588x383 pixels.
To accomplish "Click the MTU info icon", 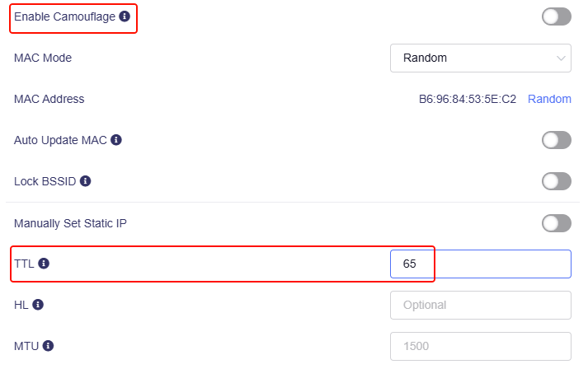I will (47, 346).
